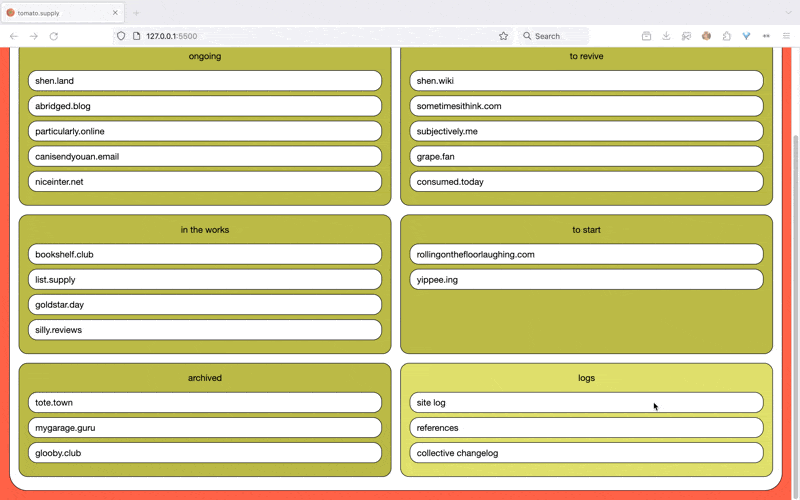Click the browser back arrow
The height and width of the screenshot is (500, 800).
(14, 36)
